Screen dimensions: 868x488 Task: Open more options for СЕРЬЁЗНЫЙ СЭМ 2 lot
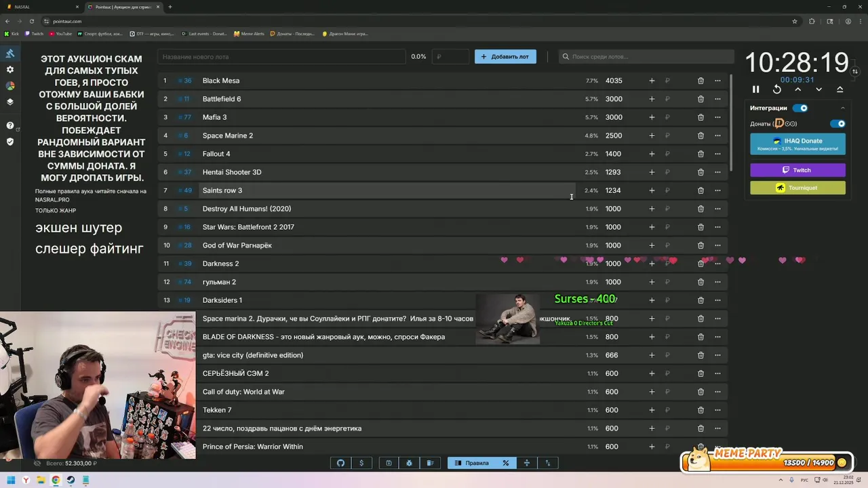tap(717, 373)
